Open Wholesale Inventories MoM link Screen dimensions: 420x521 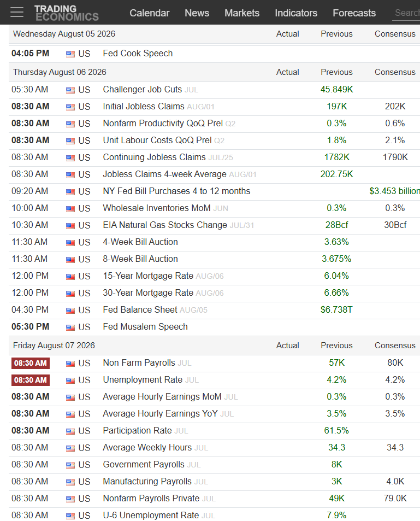[157, 208]
